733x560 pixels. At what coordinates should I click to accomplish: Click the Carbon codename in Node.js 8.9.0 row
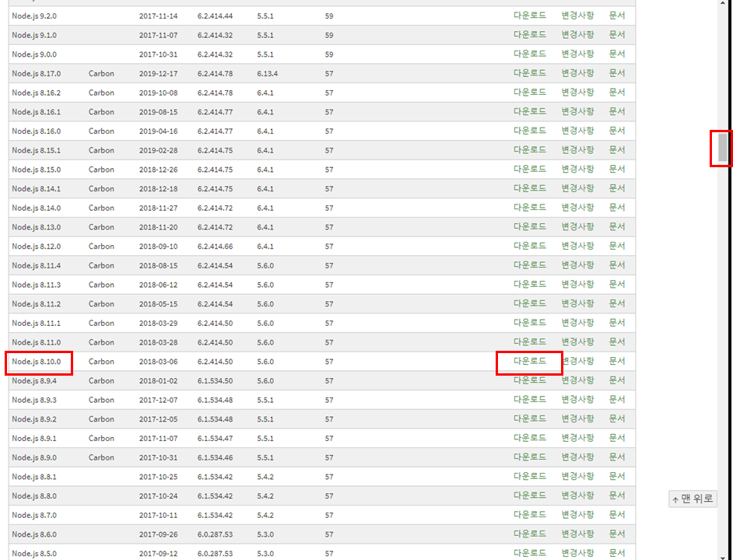(101, 457)
